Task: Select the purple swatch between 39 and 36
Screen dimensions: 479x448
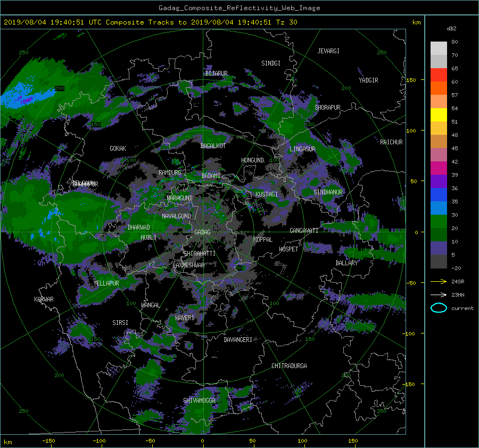Action: pos(439,181)
